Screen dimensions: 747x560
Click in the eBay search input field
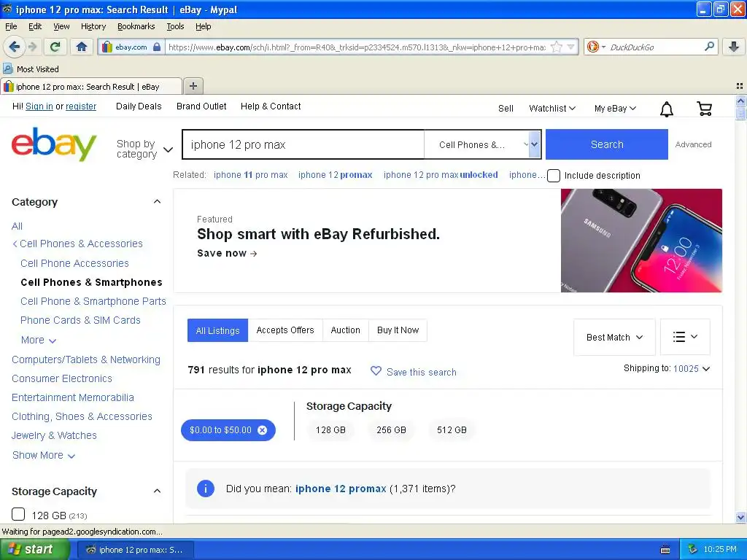point(303,144)
